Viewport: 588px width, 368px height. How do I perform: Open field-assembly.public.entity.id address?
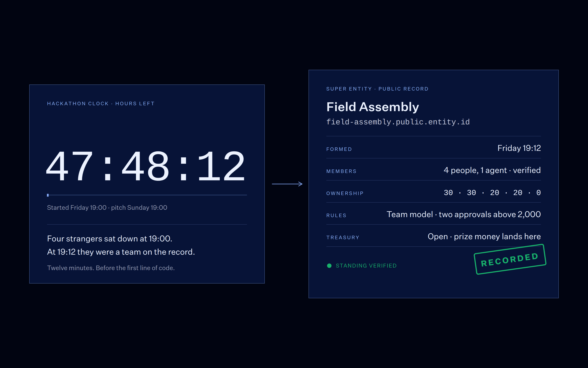pyautogui.click(x=398, y=122)
